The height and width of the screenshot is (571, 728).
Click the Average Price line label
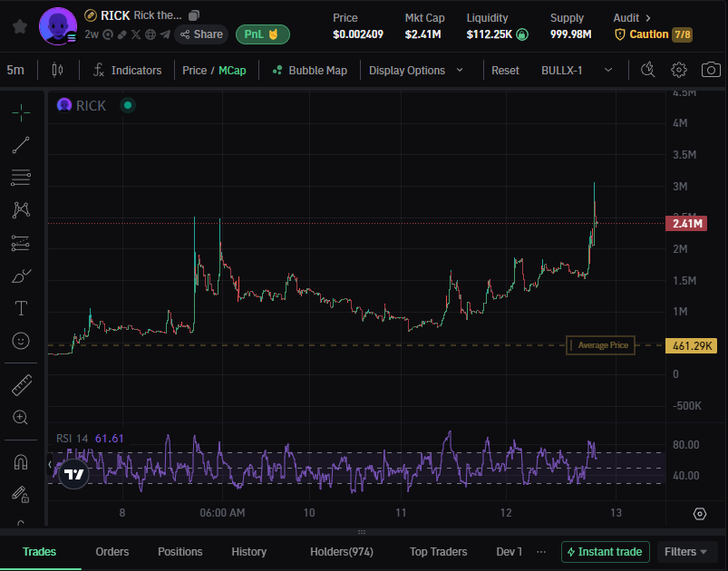[x=600, y=345]
